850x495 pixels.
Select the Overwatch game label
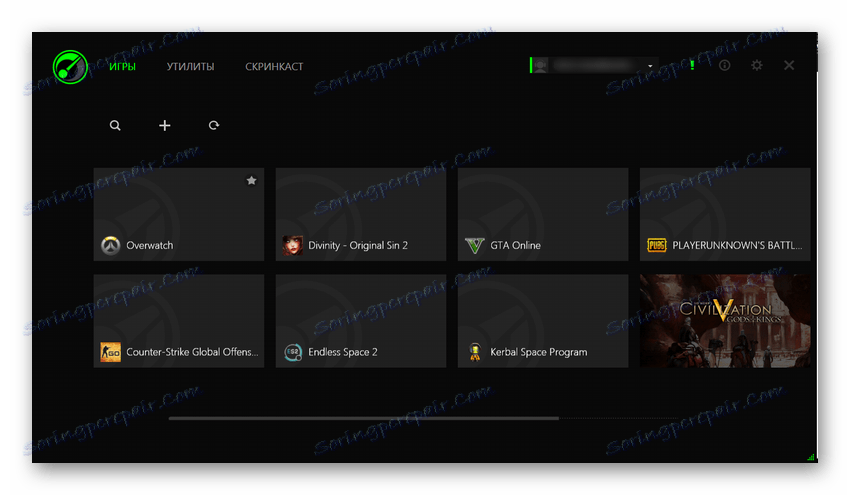pos(150,246)
